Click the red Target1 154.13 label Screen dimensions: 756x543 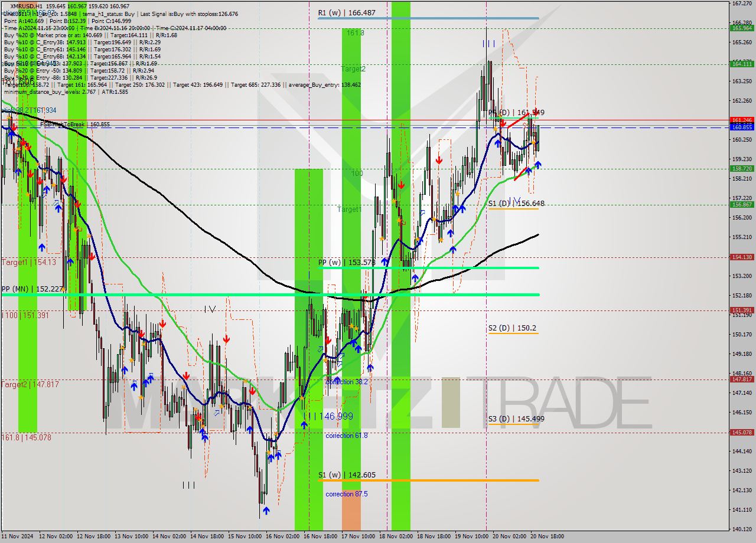pos(28,262)
